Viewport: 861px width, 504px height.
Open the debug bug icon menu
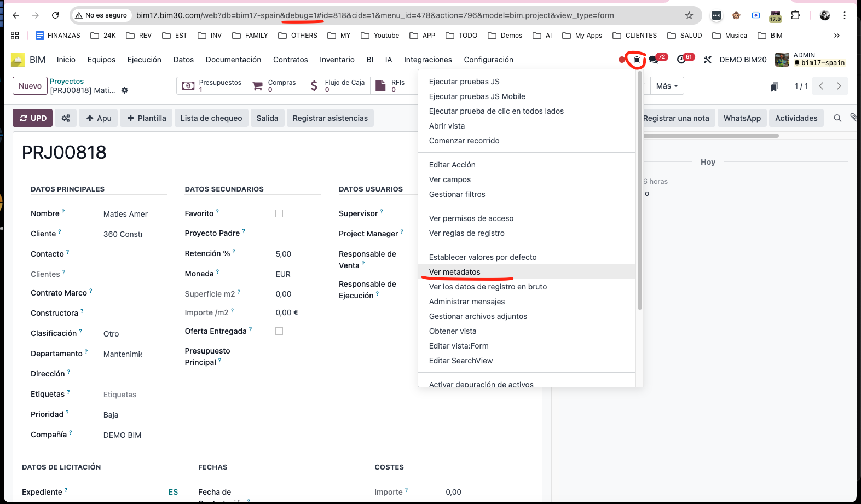tap(636, 60)
